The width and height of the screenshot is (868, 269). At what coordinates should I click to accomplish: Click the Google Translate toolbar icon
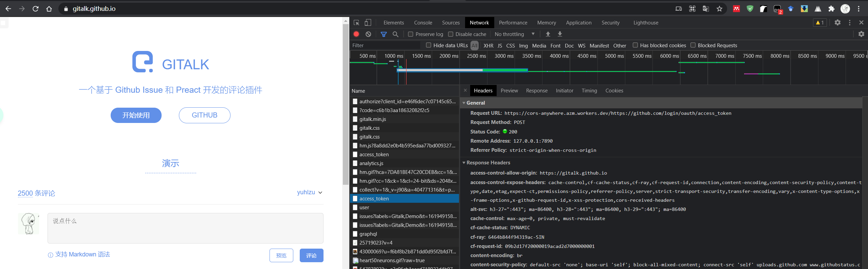[706, 9]
